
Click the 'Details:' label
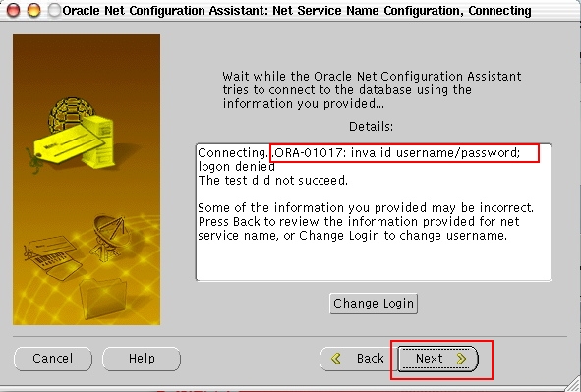[371, 127]
